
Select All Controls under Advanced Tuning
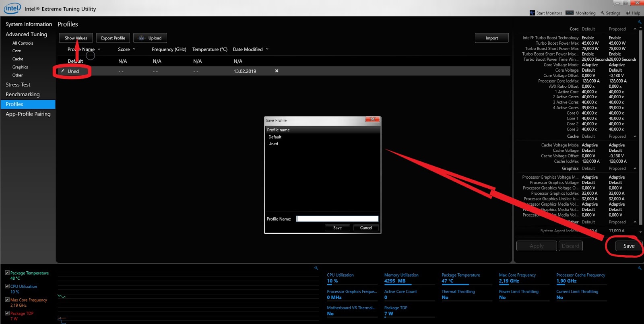click(x=23, y=43)
